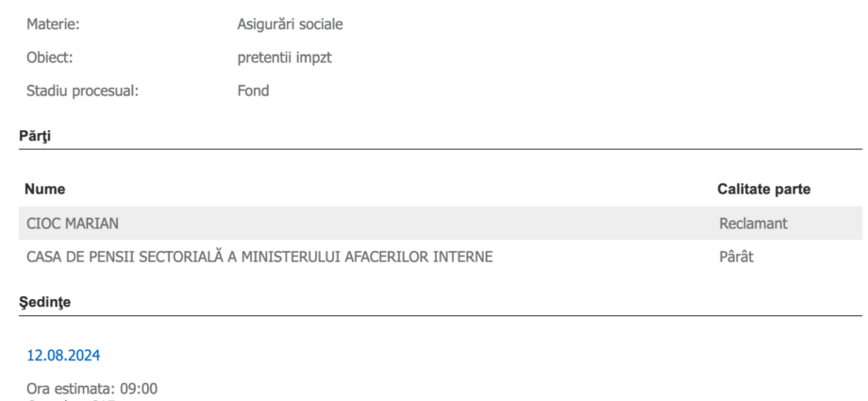Click the 09:00 estimated time value
The image size is (868, 401).
[x=139, y=389]
